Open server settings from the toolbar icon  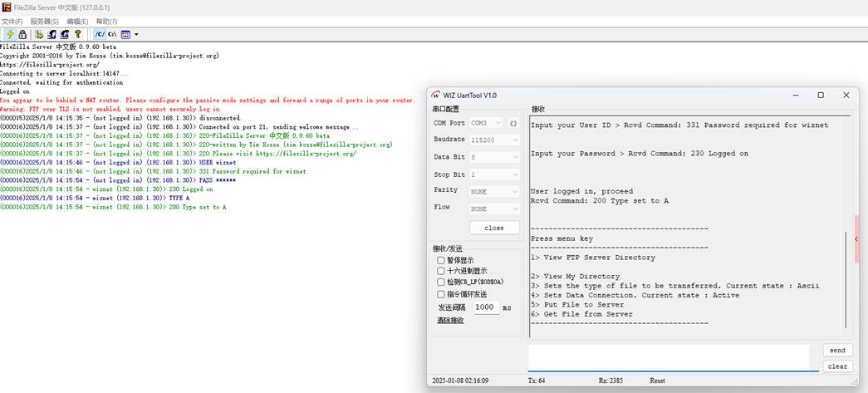(x=39, y=35)
